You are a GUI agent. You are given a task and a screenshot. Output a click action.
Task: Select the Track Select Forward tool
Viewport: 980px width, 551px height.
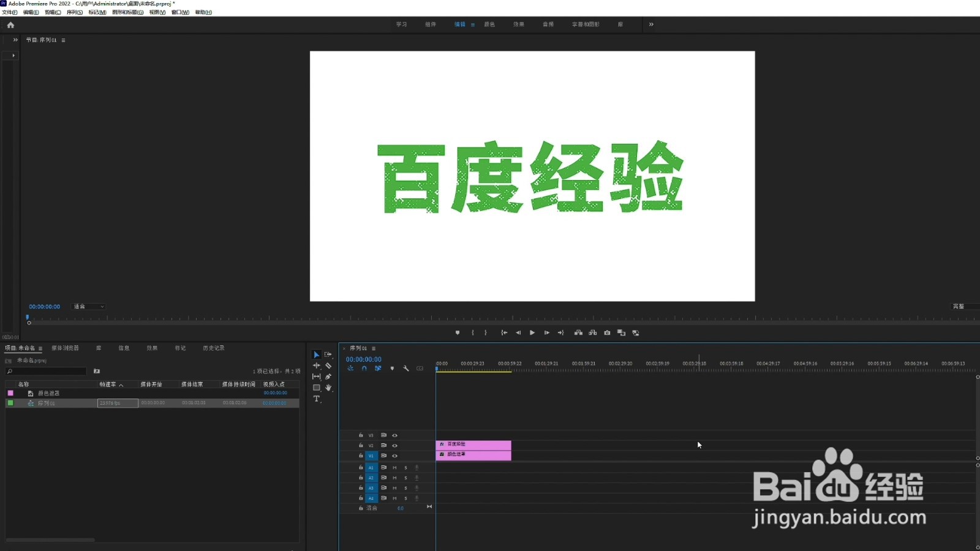point(328,354)
